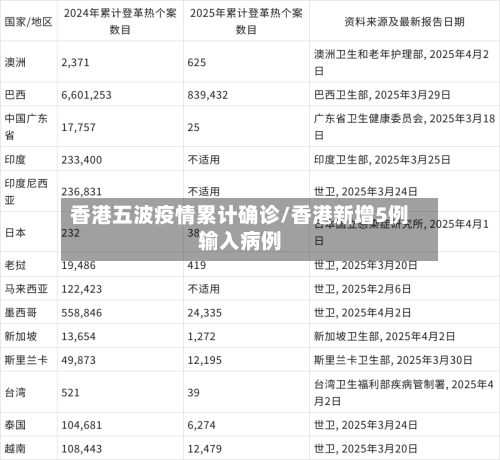This screenshot has height=460, width=500.
Task: Select the value '13,654' for 新加坡
Action: (x=78, y=337)
